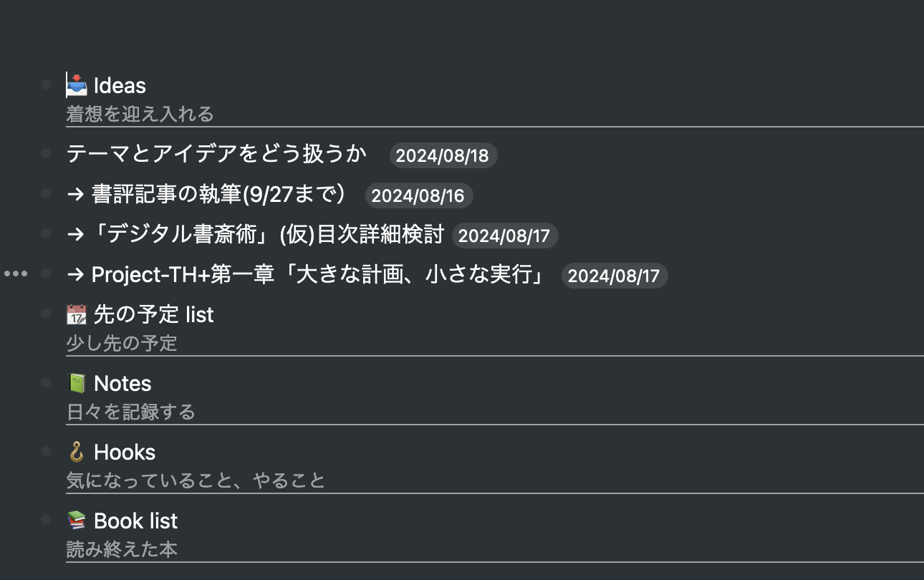924x580 pixels.
Task: Click the 📥 inbox icon beside Ideas
Action: click(77, 85)
